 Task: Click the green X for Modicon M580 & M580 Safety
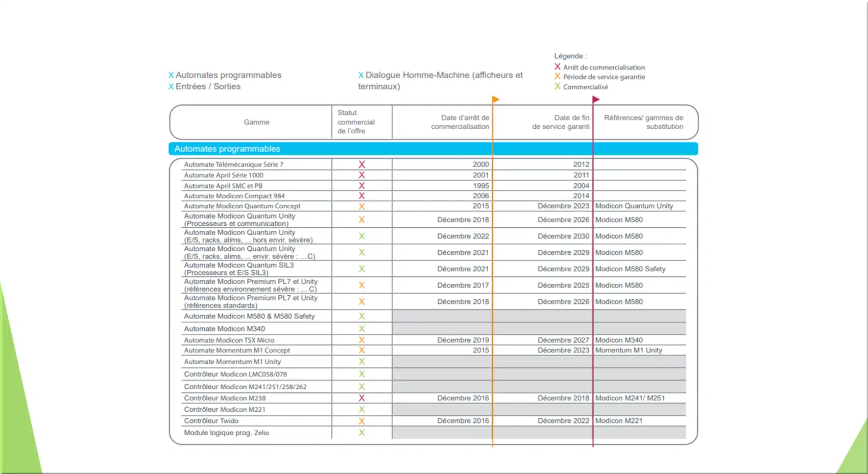[x=361, y=316]
